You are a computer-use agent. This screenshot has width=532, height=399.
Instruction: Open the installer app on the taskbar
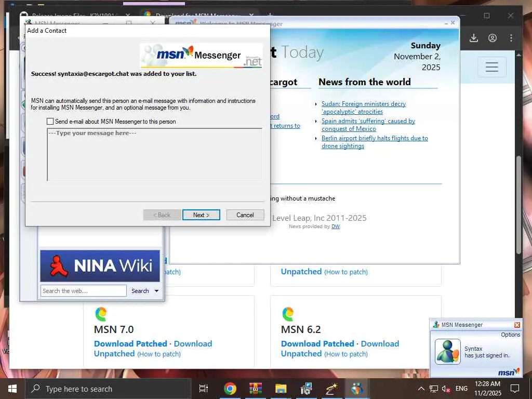306,389
